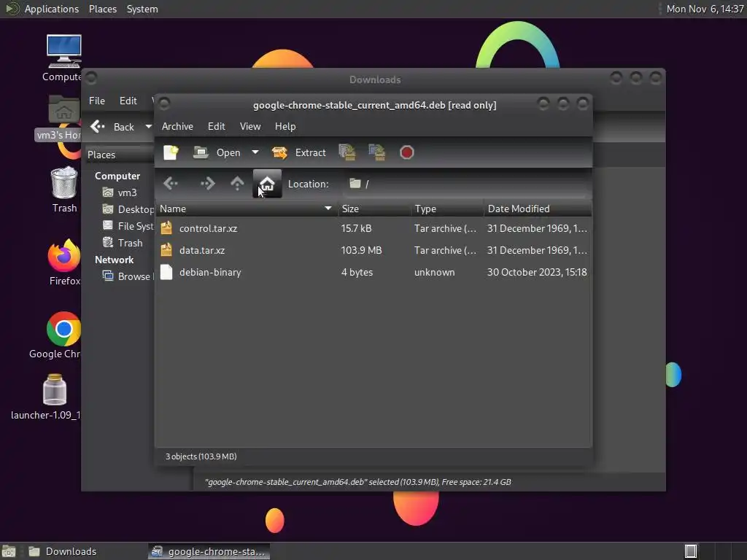Open the Places menu in the top panel
This screenshot has width=747, height=560.
point(102,9)
